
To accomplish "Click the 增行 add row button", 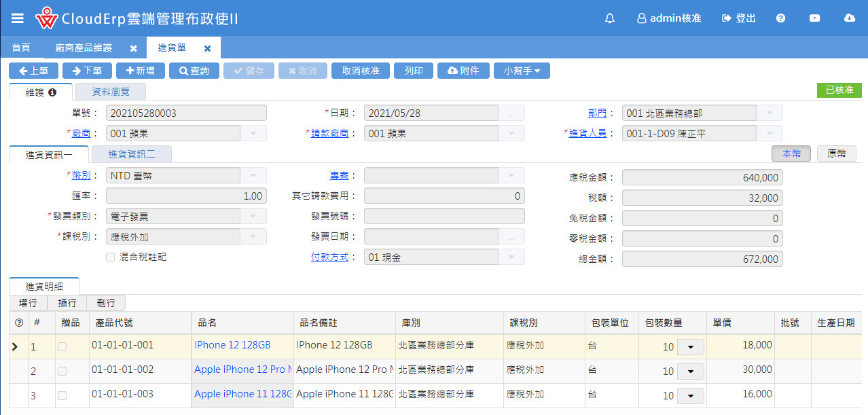I will coord(29,303).
